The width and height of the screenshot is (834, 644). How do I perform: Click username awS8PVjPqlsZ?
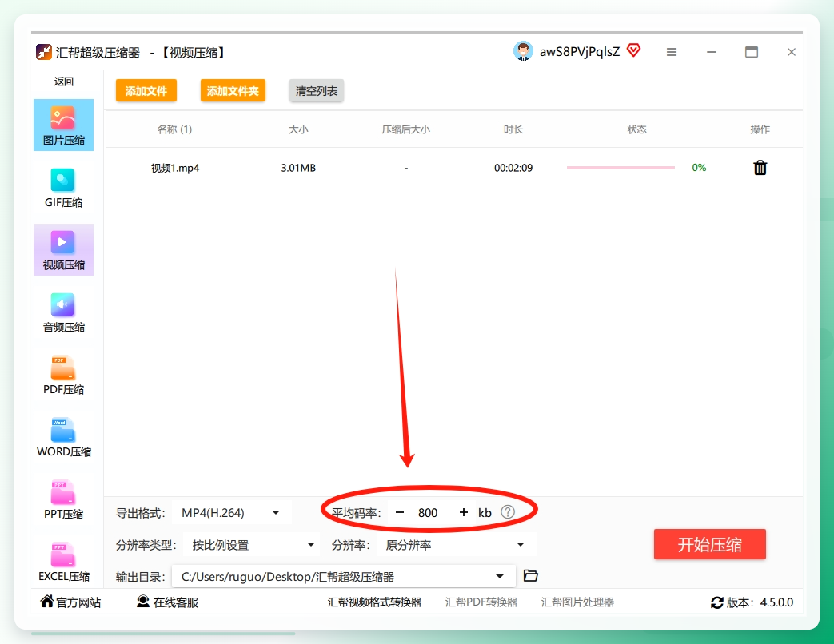click(579, 52)
